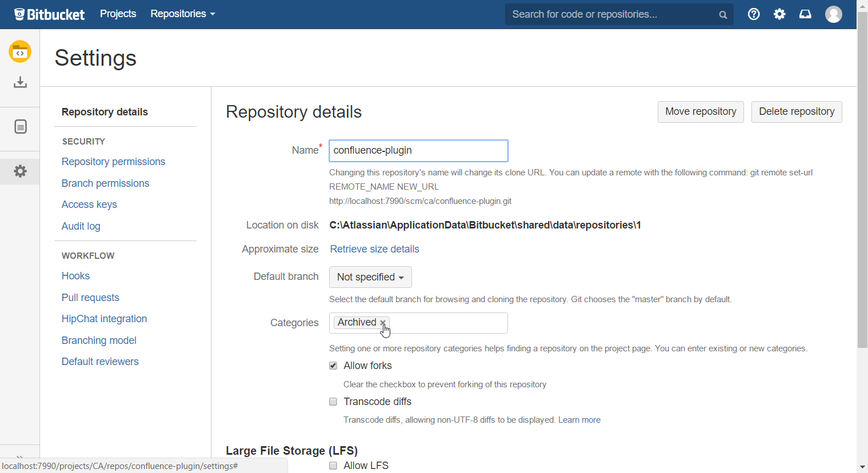This screenshot has height=473, width=868.
Task: Switch to the Hooks workflow section
Action: click(x=75, y=276)
